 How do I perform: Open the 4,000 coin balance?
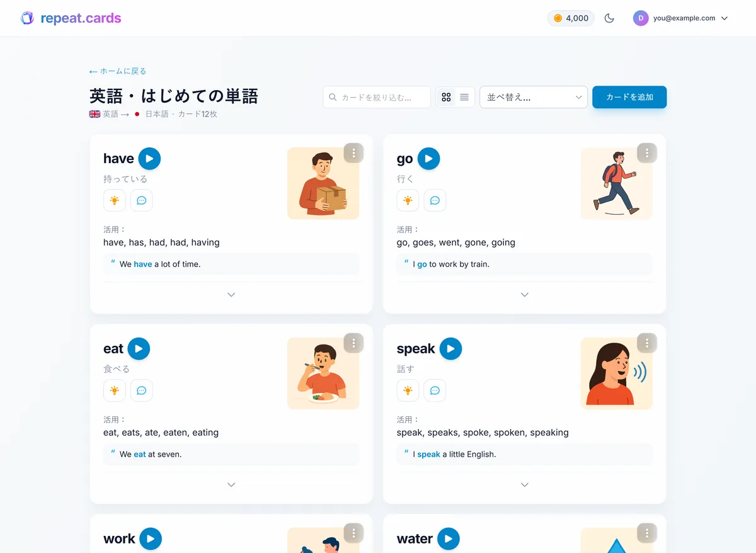(571, 18)
